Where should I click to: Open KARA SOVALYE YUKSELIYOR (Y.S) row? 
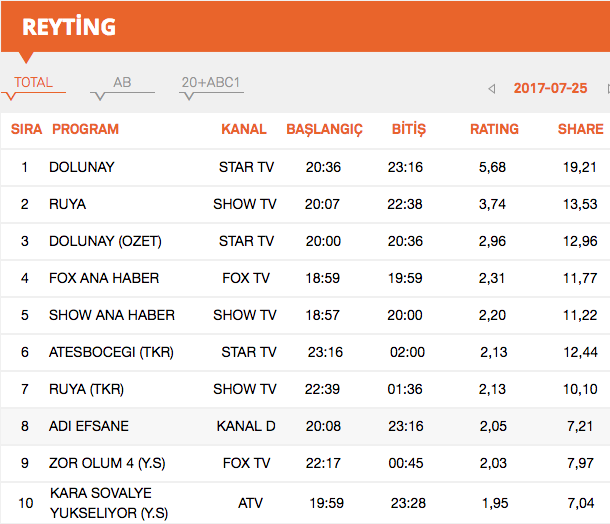pyautogui.click(x=107, y=502)
